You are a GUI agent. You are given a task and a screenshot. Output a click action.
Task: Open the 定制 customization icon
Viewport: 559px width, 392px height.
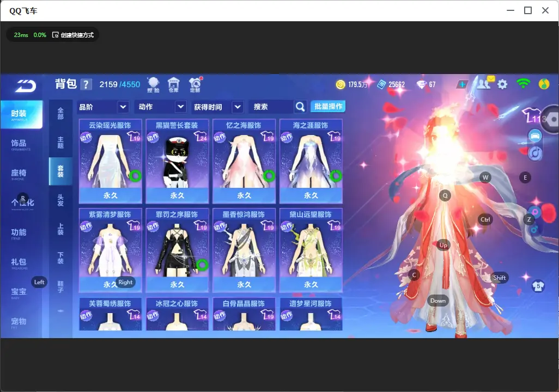[195, 85]
